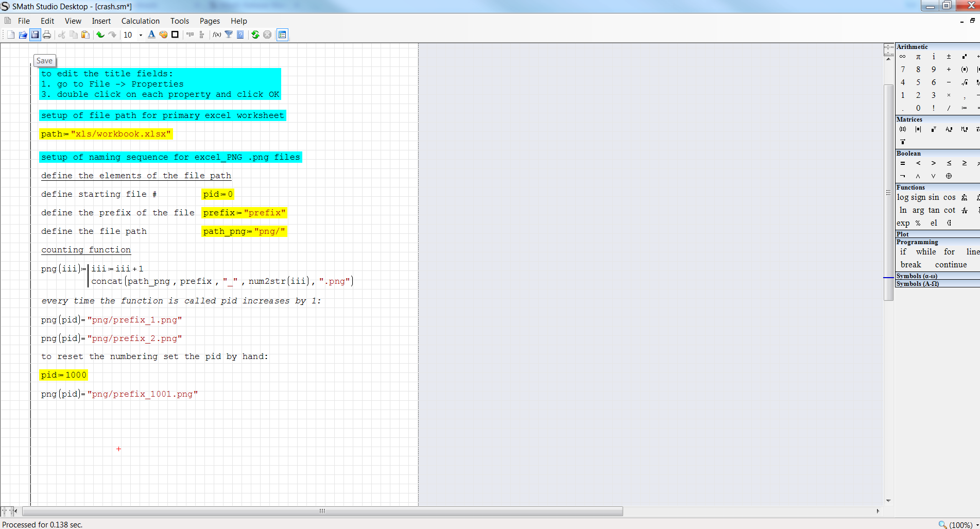Open file using folder toolbar icon
This screenshot has height=529, width=980.
coord(23,35)
